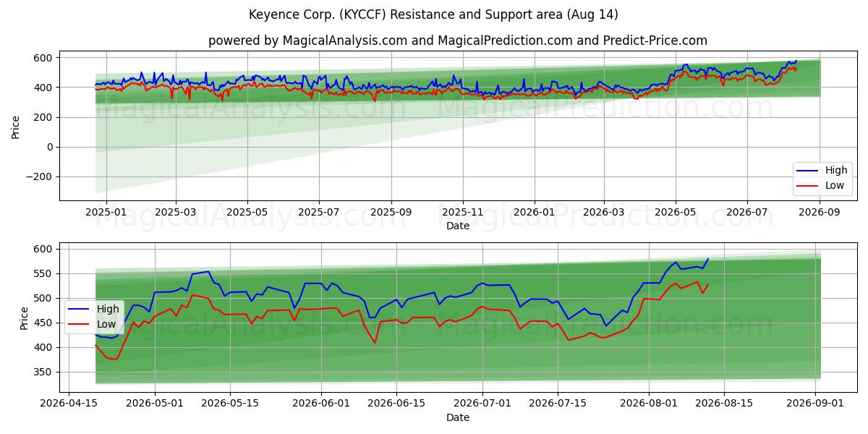The image size is (868, 434).
Task: Click the '2026-06-01' tick on bottom chart
Action: [x=321, y=404]
